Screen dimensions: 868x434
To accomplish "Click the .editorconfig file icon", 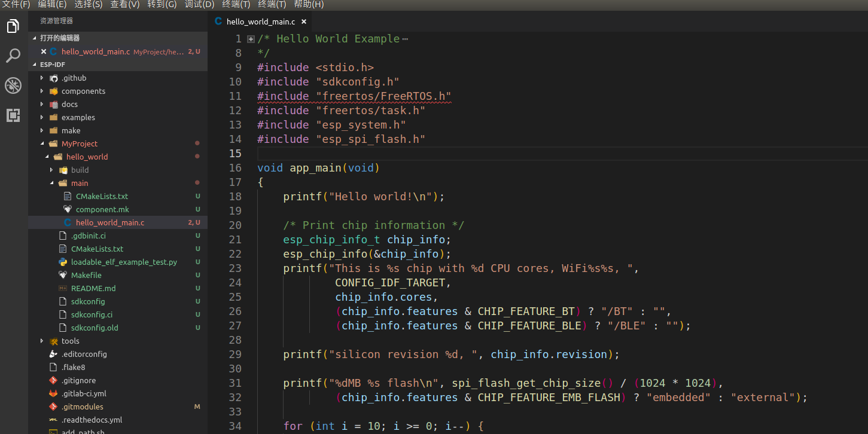I will (53, 354).
